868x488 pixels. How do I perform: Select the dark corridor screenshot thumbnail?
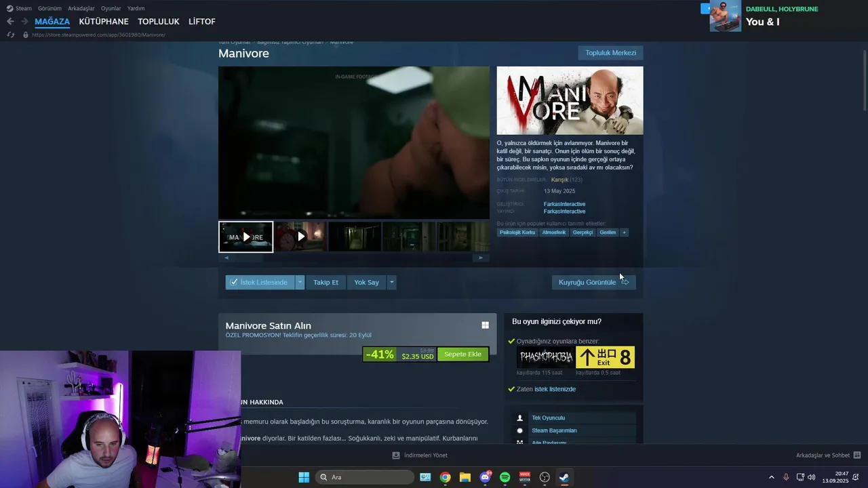355,237
